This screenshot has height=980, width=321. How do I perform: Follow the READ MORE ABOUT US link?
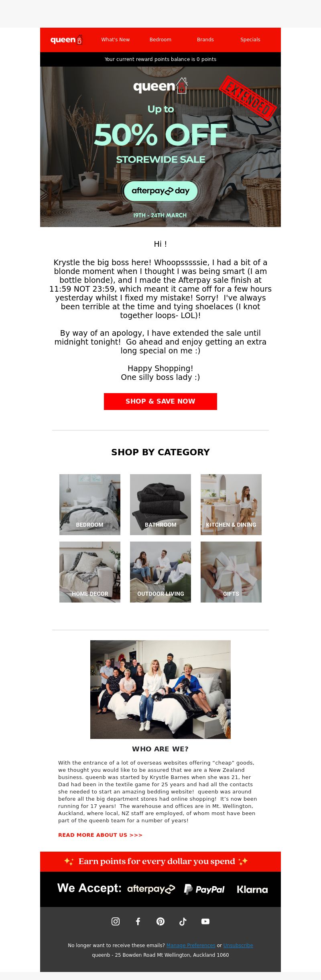pyautogui.click(x=100, y=835)
